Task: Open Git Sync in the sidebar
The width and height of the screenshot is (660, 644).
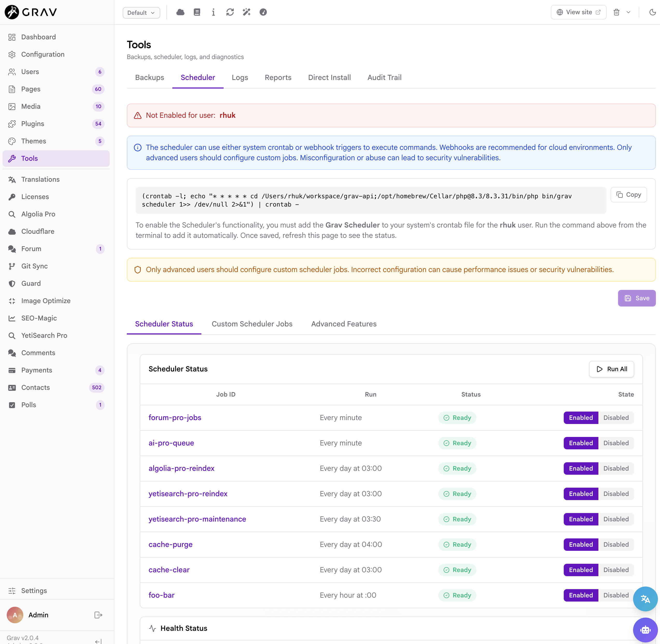Action: tap(56, 266)
